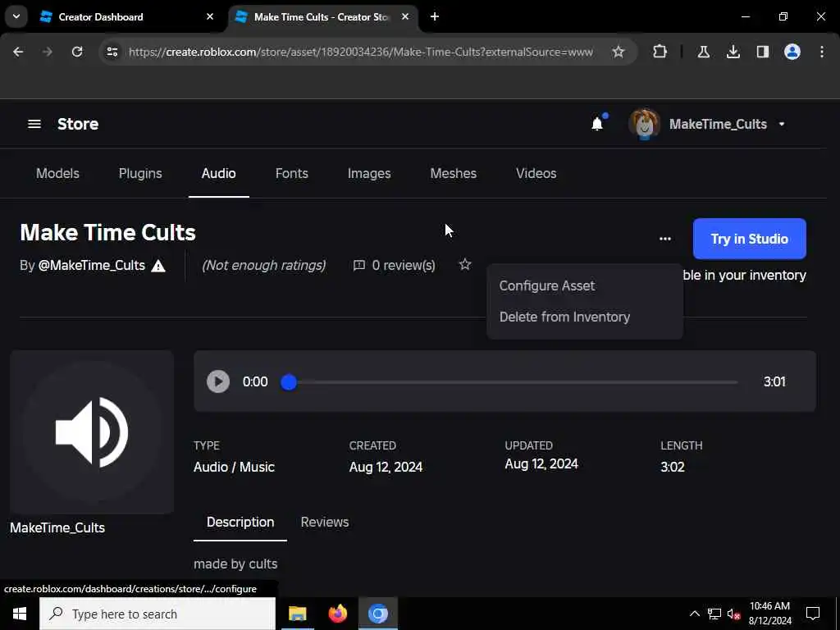Click the Chrome taskbar icon

coord(377,614)
